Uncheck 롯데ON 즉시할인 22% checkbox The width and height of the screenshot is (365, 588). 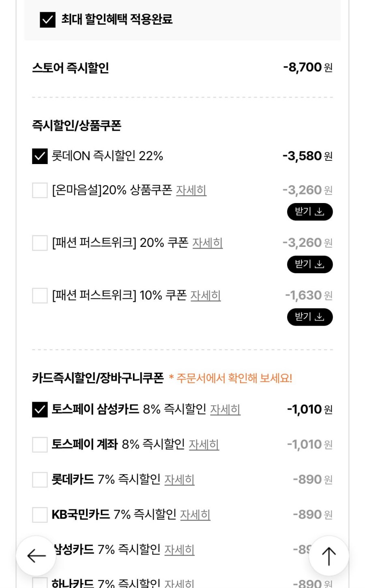40,156
